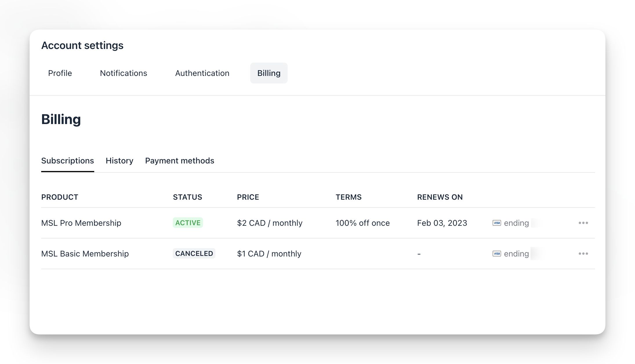This screenshot has height=364, width=635.
Task: Open the Notifications settings tab
Action: point(123,73)
